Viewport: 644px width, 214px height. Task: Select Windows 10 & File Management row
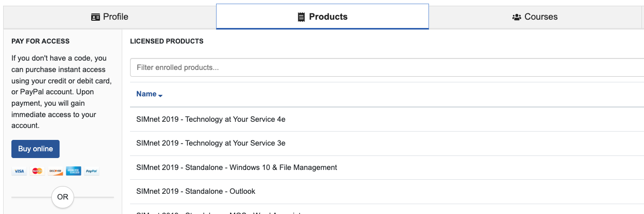tap(387, 167)
